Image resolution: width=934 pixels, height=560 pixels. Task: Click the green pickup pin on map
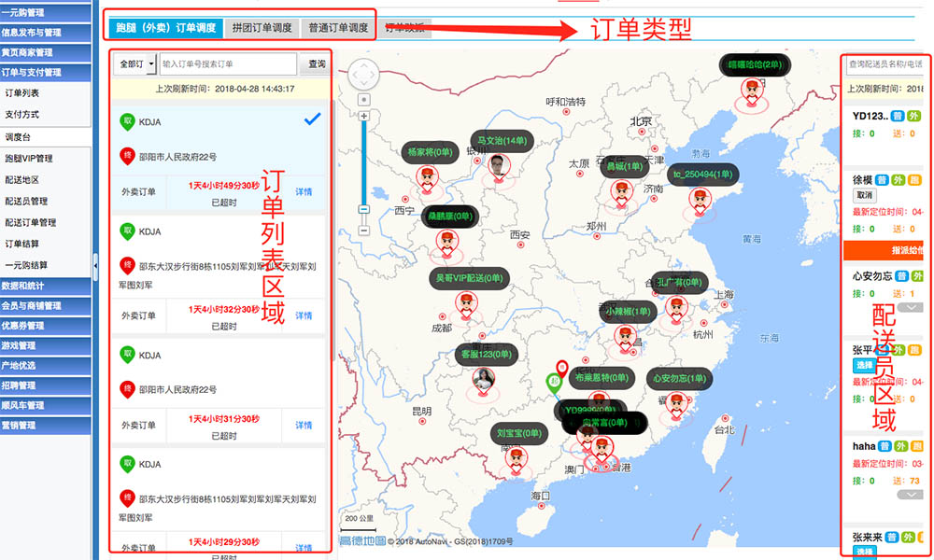553,383
